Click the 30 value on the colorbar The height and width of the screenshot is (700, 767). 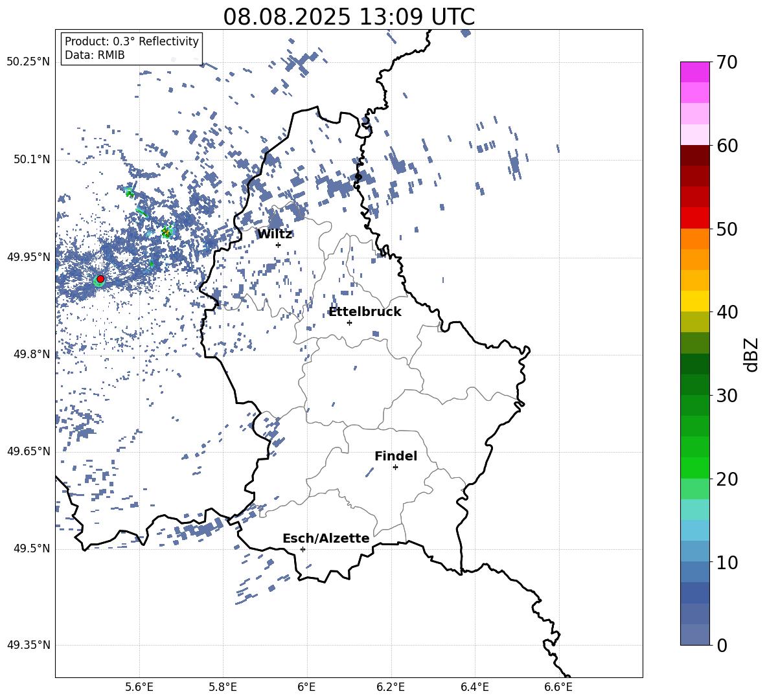point(727,396)
